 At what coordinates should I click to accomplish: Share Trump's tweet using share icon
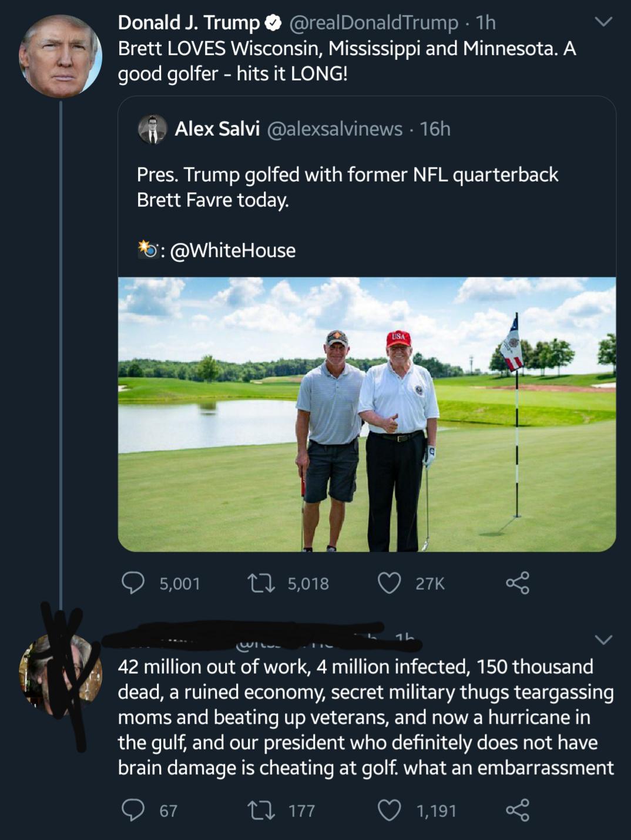[518, 583]
